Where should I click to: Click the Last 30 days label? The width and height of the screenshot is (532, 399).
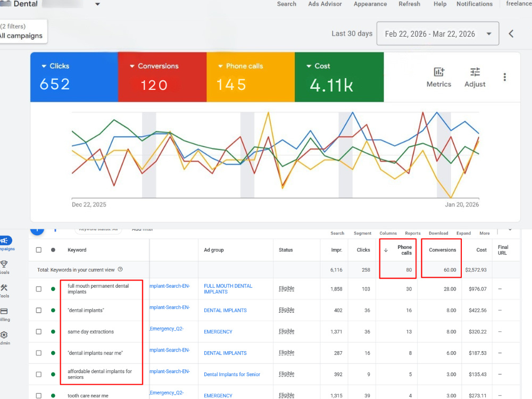(x=352, y=33)
